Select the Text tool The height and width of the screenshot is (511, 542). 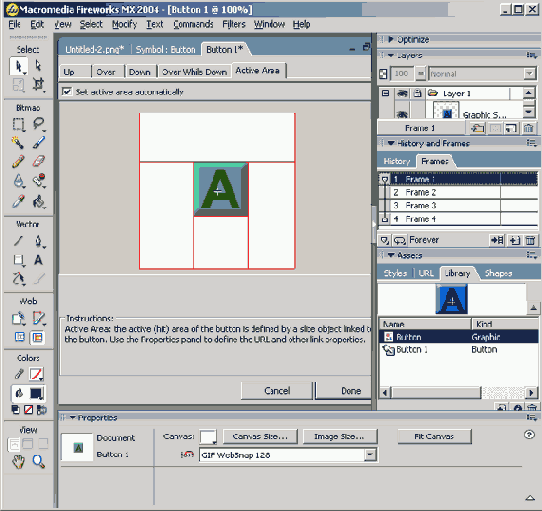click(38, 260)
